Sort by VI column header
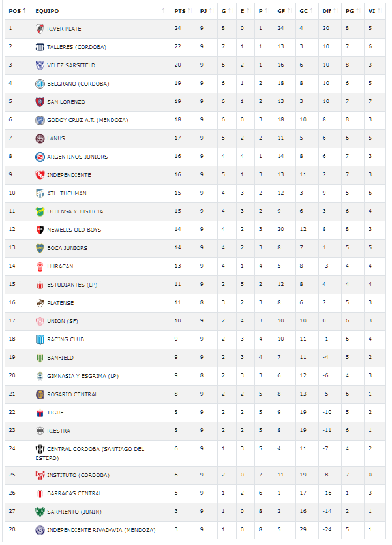The height and width of the screenshot is (545, 392). point(375,11)
